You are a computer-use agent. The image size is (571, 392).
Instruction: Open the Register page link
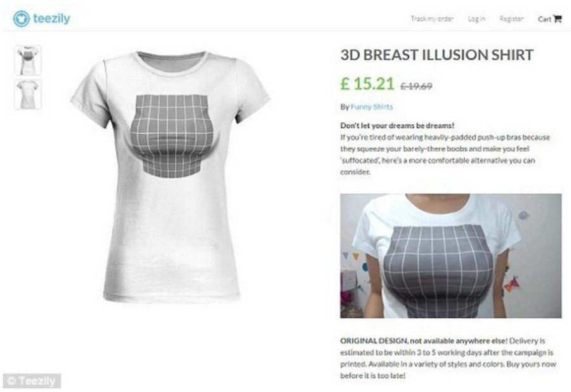[x=511, y=18]
